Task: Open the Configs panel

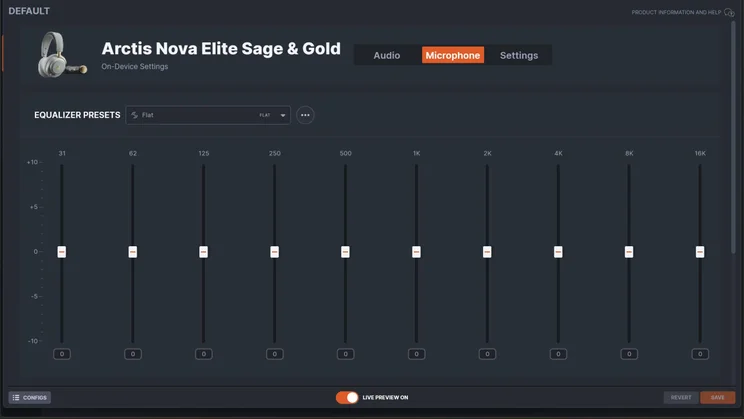Action: click(x=29, y=397)
